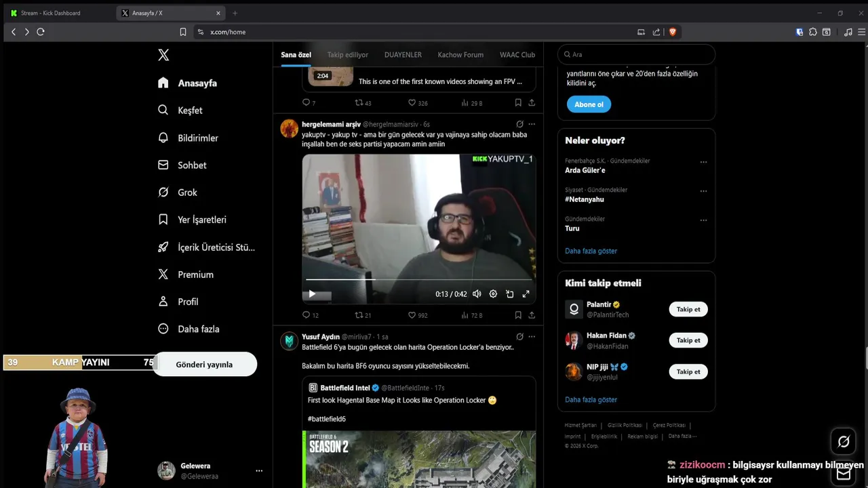Follow Palantir account
This screenshot has height=488, width=868.
pos(688,309)
